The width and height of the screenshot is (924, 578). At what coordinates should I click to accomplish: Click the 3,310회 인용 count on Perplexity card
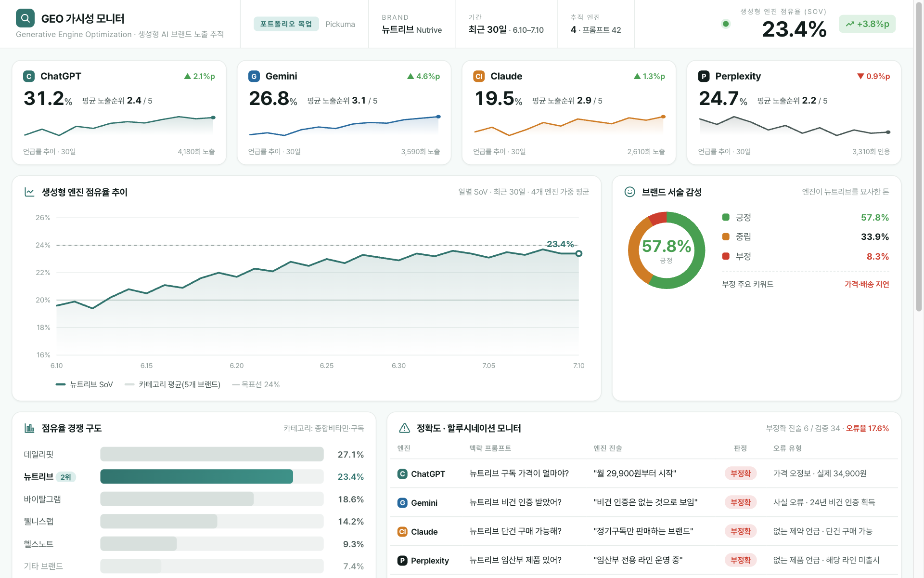[x=871, y=152]
